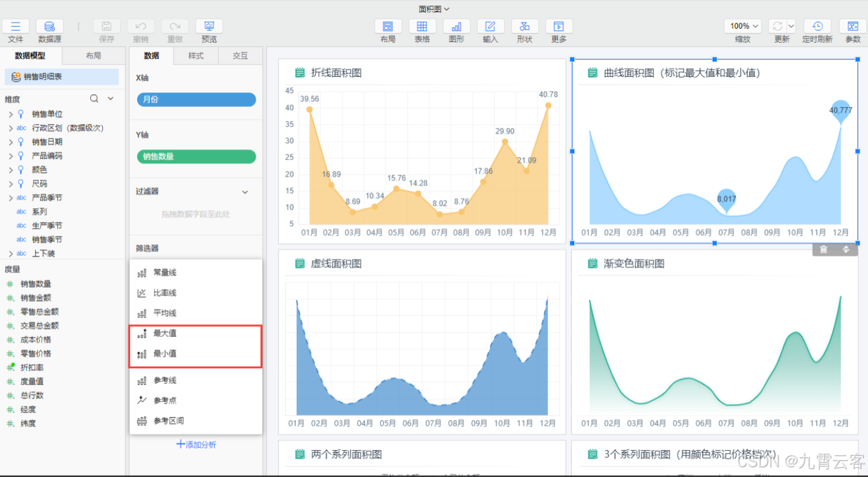
Task: Open the 图形 chart toolbar icon
Action: tap(456, 26)
